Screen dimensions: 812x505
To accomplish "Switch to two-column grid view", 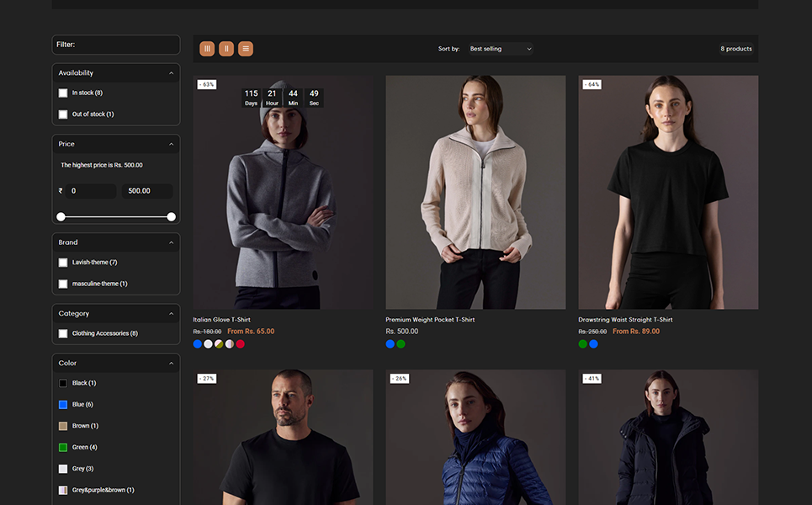I will pos(226,49).
